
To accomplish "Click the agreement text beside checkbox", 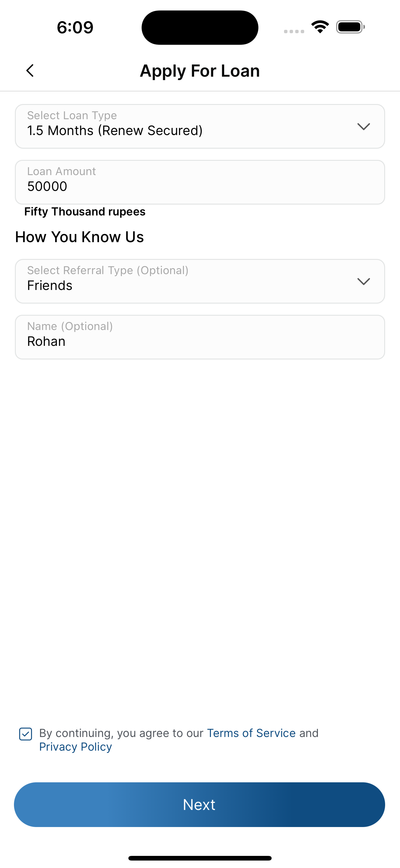I will [x=179, y=740].
